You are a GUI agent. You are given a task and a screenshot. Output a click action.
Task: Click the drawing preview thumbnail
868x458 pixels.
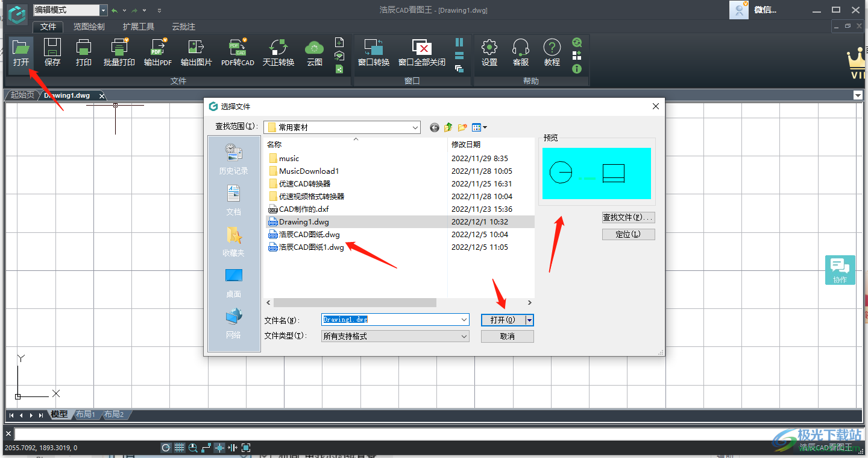pyautogui.click(x=597, y=173)
